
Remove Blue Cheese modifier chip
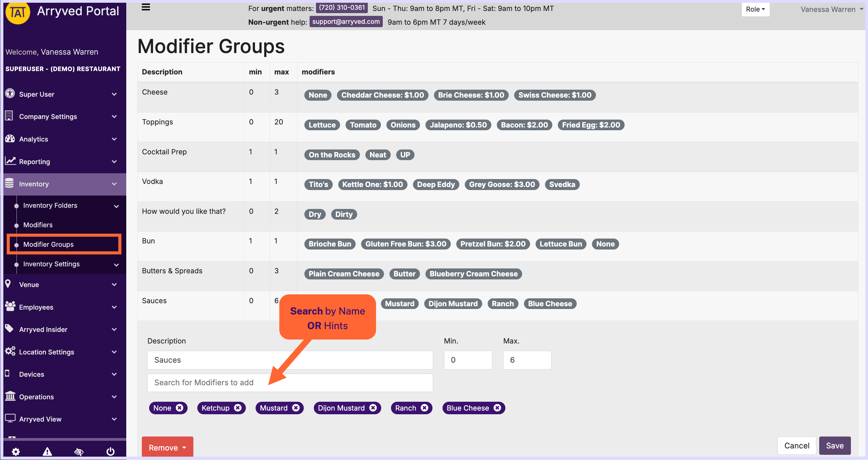pyautogui.click(x=497, y=408)
